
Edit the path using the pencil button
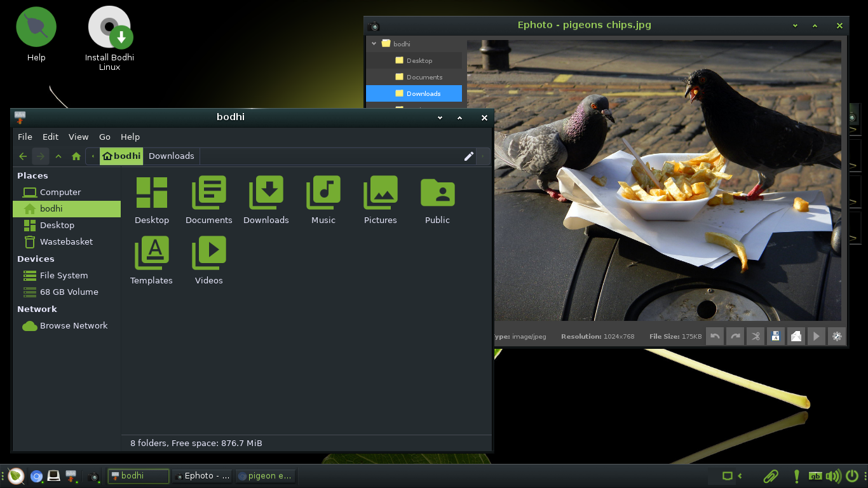469,156
